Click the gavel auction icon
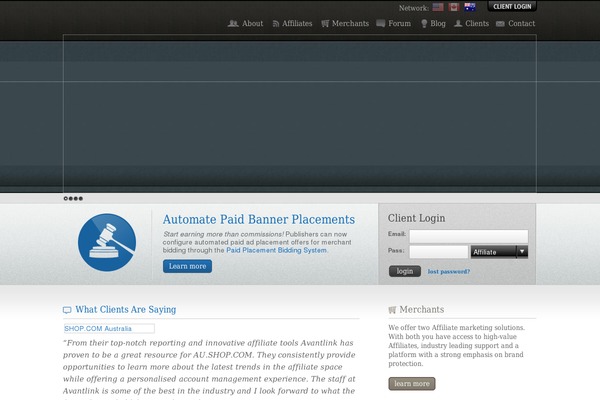Screen dimensions: 600x400 tap(107, 243)
